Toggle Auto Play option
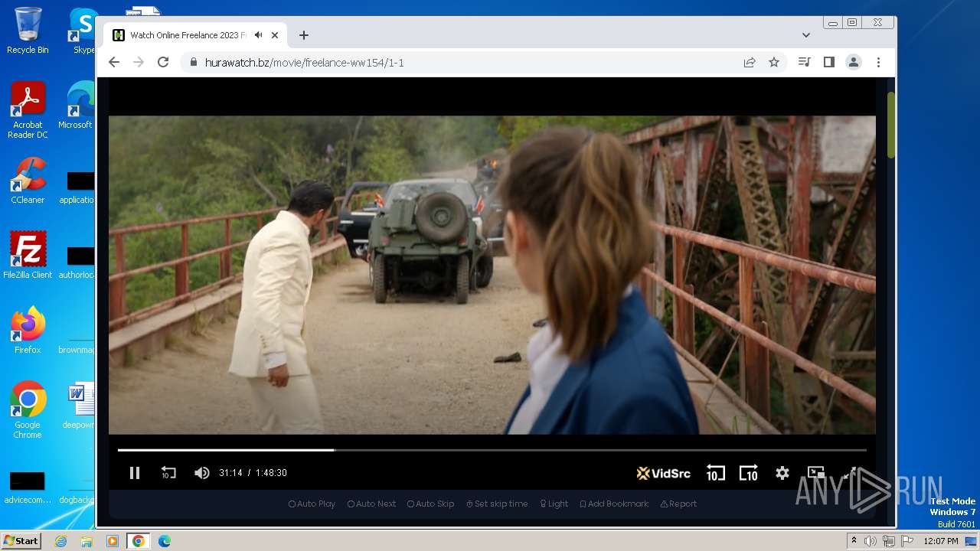 (312, 504)
